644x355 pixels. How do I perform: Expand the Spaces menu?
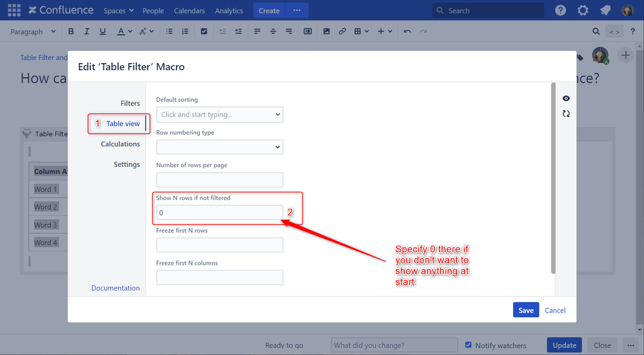coord(118,11)
